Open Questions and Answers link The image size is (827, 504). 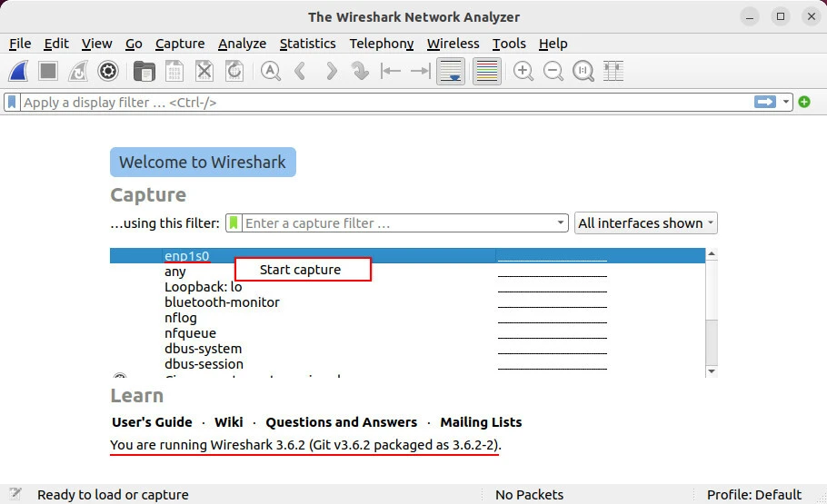[x=341, y=422]
